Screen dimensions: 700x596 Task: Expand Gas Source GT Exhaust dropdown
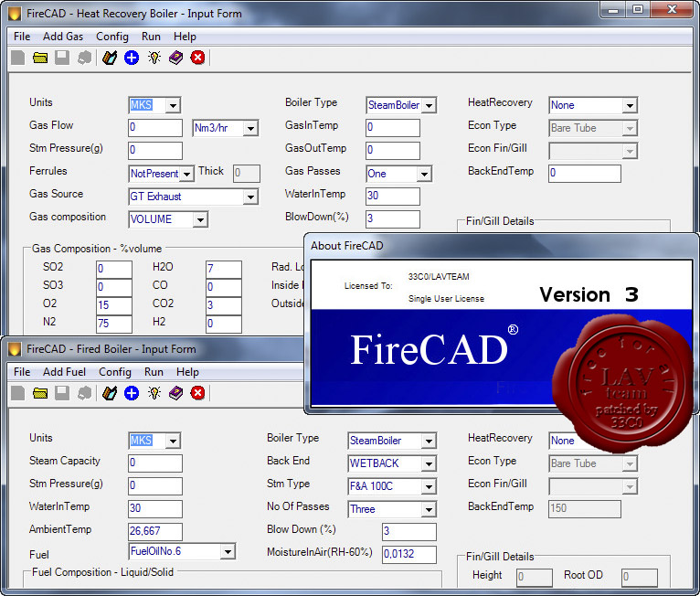pos(250,197)
